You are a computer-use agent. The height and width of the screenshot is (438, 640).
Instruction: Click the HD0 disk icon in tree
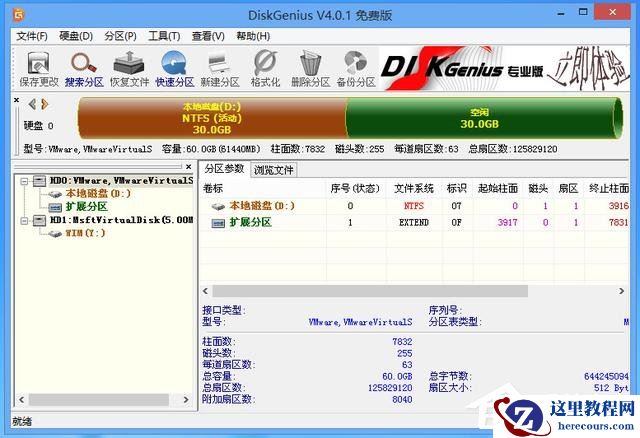click(40, 180)
